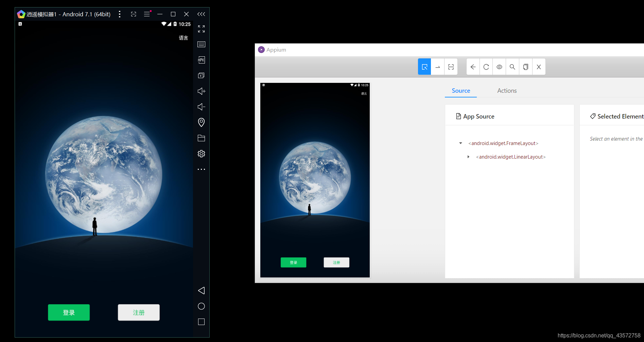Select android.widget.LinearLayout in App Source
This screenshot has height=342, width=644.
[511, 157]
